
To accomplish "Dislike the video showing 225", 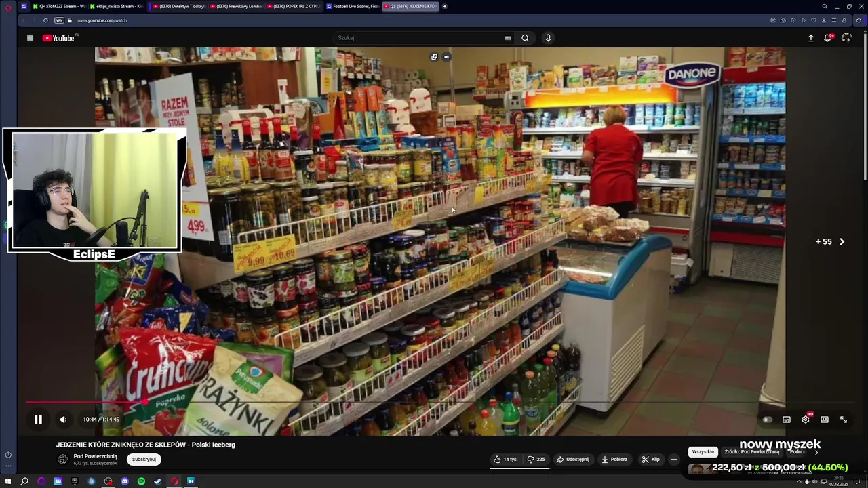I will pyautogui.click(x=536, y=459).
